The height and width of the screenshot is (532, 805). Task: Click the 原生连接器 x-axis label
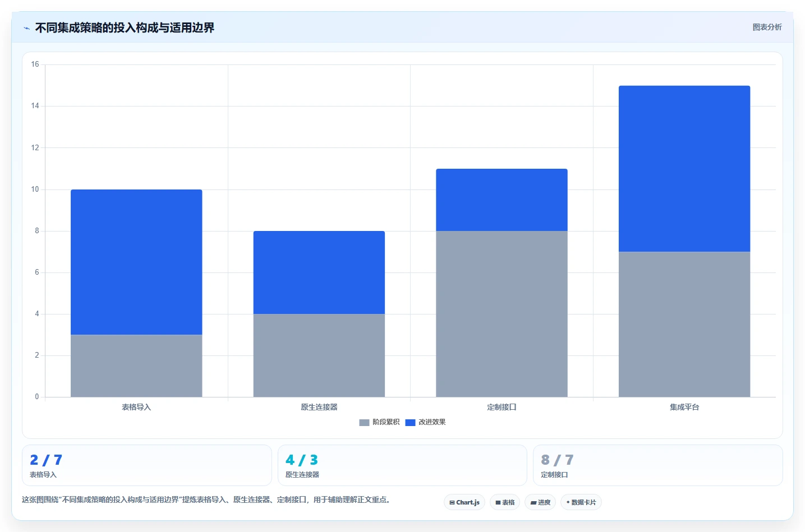319,407
